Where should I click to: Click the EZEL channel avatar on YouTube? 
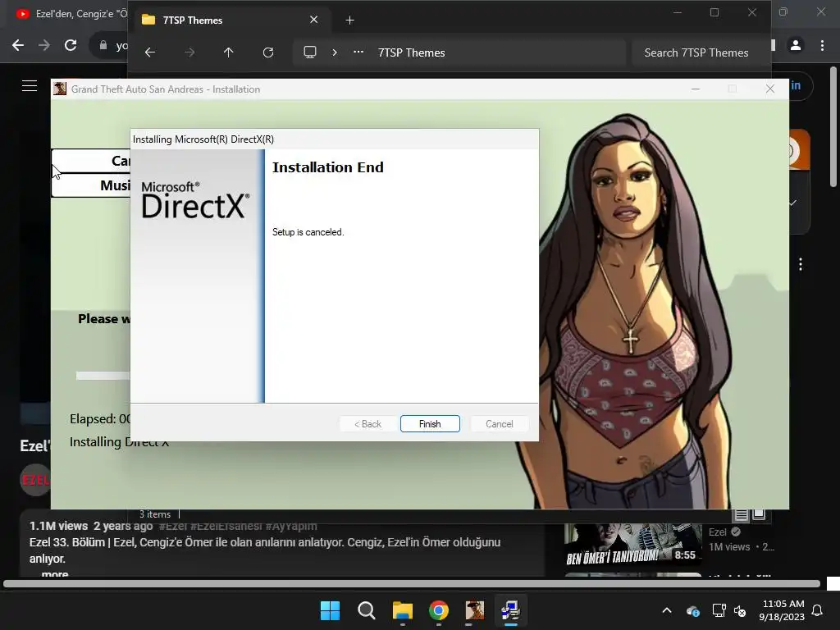(35, 479)
